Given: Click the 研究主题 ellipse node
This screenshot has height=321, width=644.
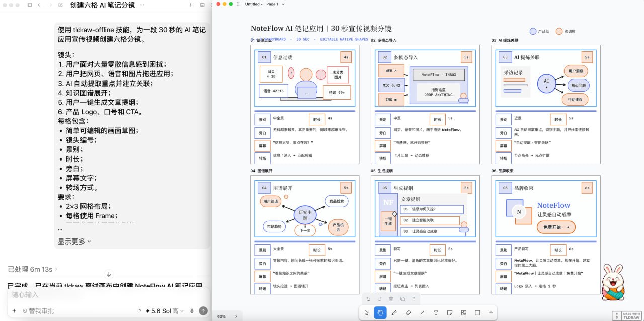Looking at the screenshot, I should pos(304,215).
